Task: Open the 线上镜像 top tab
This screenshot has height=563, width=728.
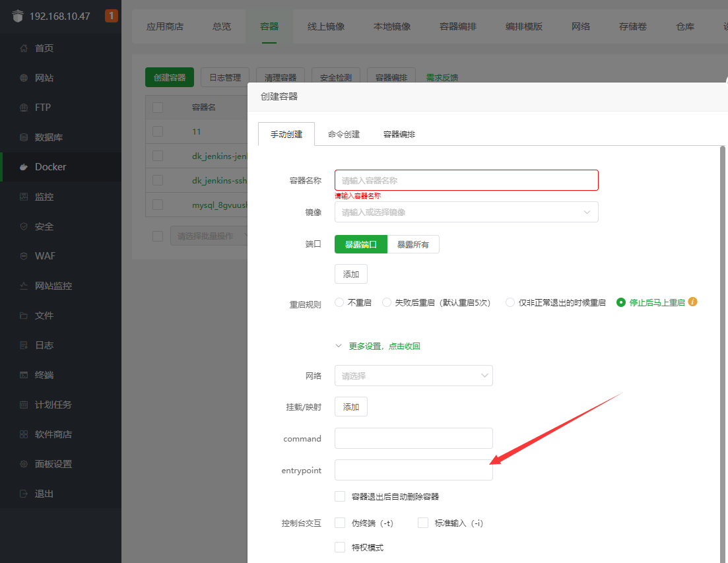Action: point(326,27)
